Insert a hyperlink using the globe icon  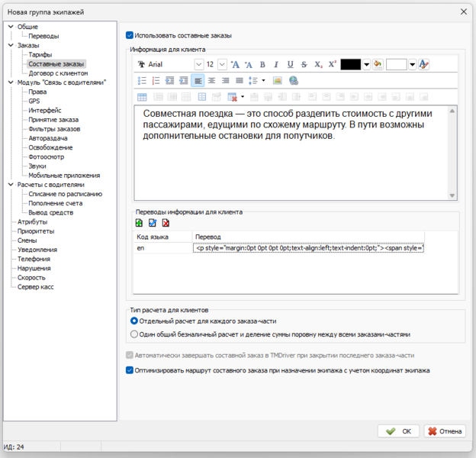(293, 80)
